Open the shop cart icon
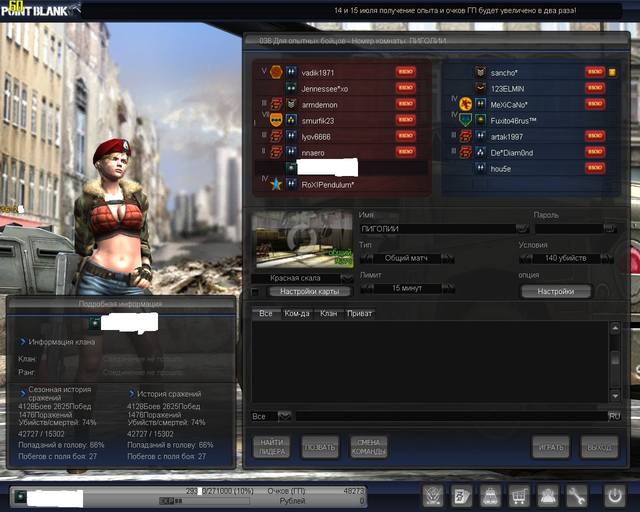The image size is (640, 512). pyautogui.click(x=519, y=496)
